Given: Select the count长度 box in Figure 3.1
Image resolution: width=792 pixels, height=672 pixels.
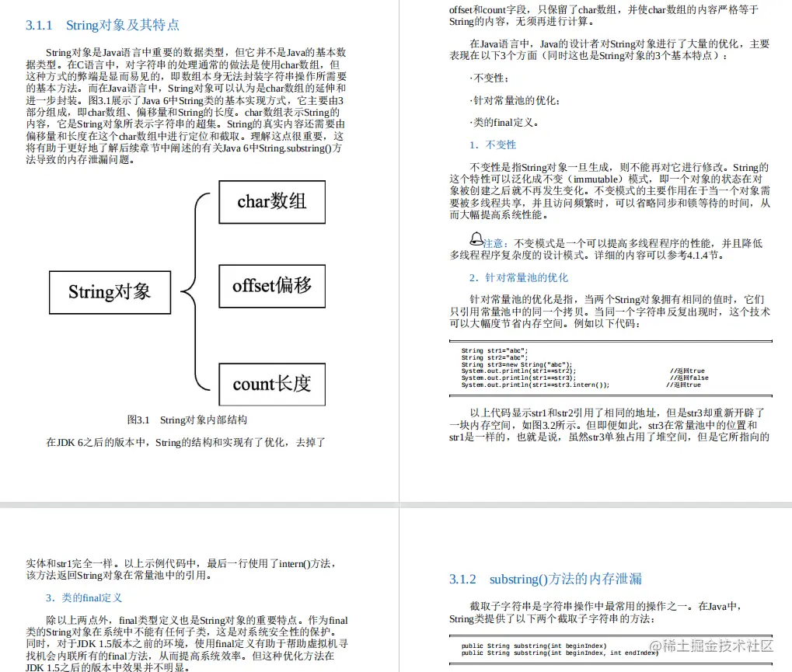Looking at the screenshot, I should tap(271, 385).
